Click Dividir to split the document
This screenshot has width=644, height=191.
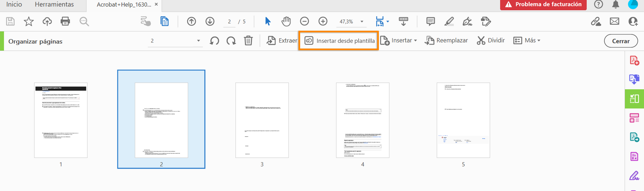coord(490,41)
